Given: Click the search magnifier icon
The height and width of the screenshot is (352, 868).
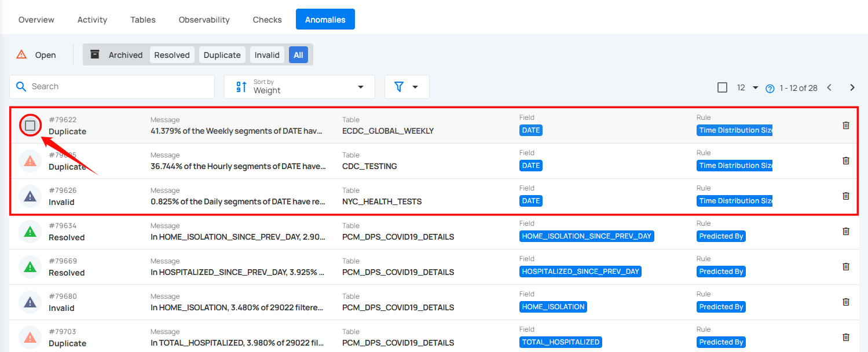Looking at the screenshot, I should click(21, 86).
